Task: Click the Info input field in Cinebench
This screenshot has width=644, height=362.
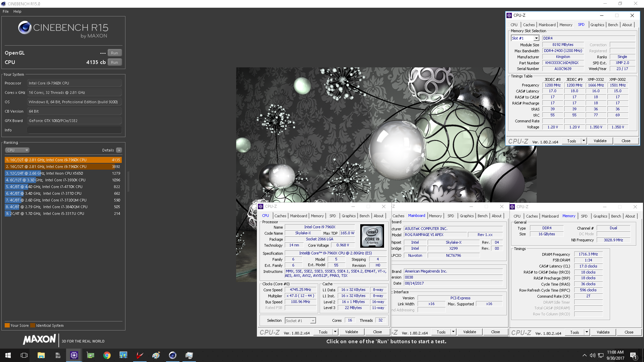Action: click(74, 130)
